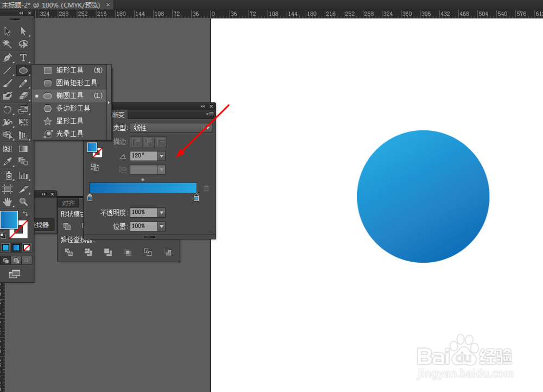Open the 不透明度 dropdown arrow
Viewport: 543px width, 392px height.
[162, 212]
